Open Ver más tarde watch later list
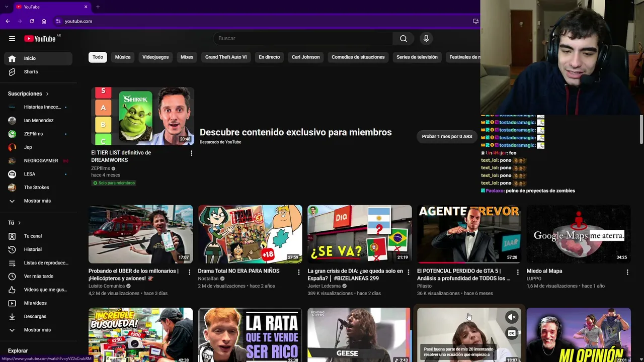Screen dimensions: 644x362 click(38, 276)
